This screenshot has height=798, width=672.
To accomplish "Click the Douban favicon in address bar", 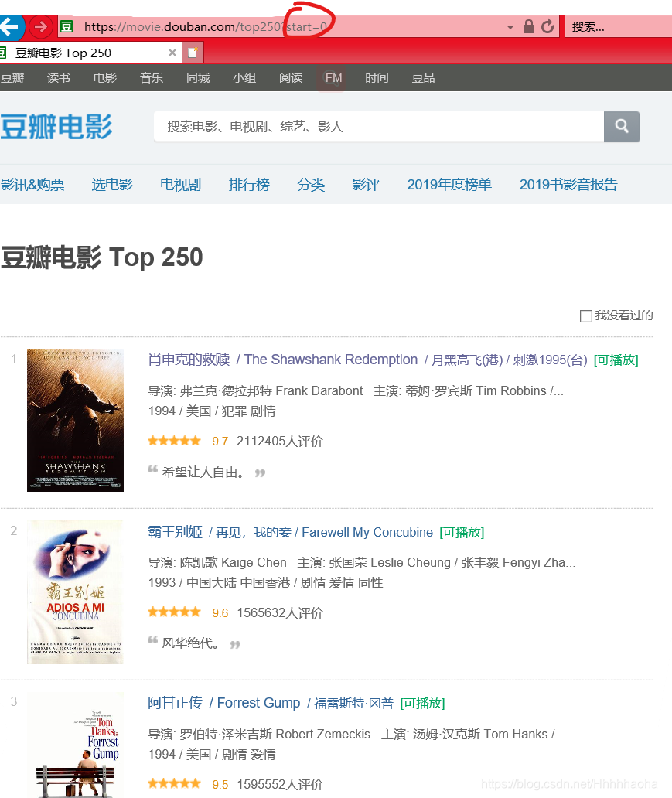I will coord(67,26).
